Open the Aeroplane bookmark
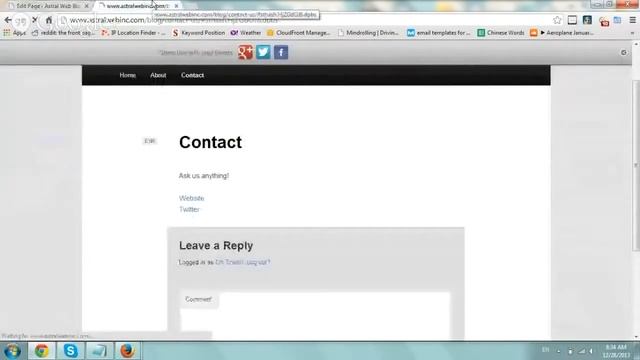Image resolution: width=640 pixels, height=360 pixels. (x=562, y=33)
